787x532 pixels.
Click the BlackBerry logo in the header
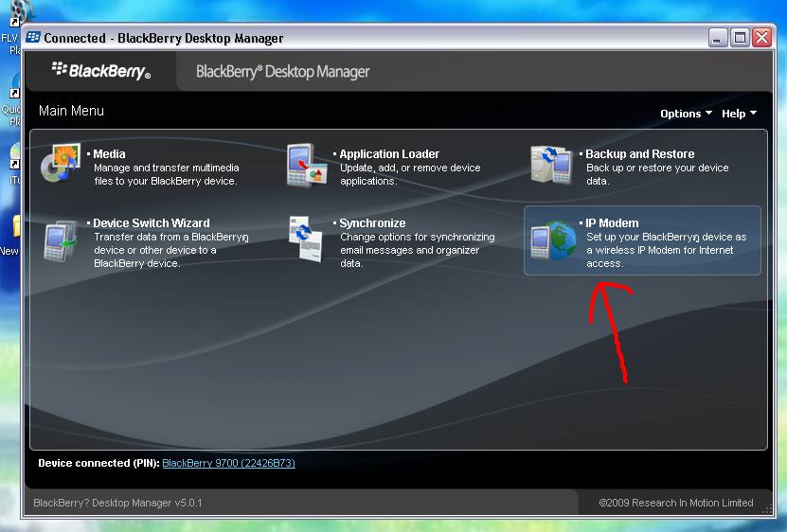tap(101, 71)
